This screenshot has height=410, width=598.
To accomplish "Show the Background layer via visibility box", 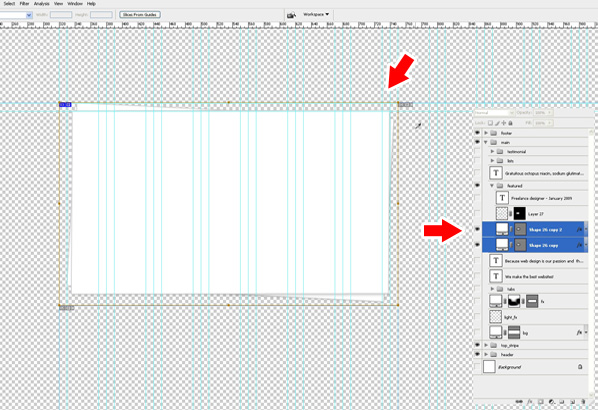I will coord(477,367).
